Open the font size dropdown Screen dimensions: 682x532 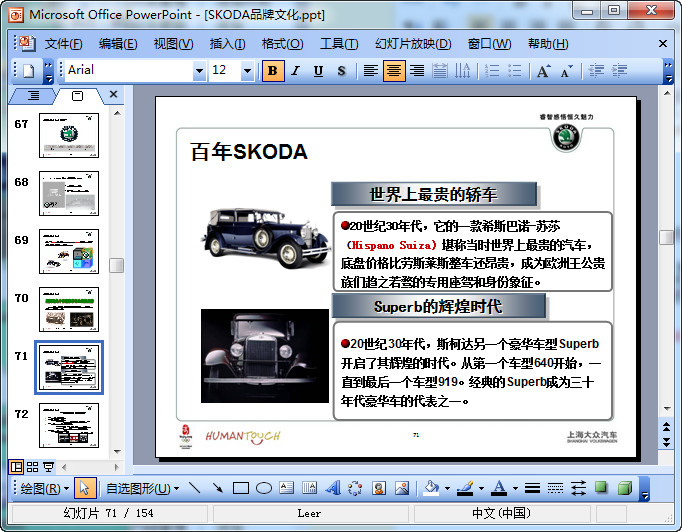pos(247,71)
